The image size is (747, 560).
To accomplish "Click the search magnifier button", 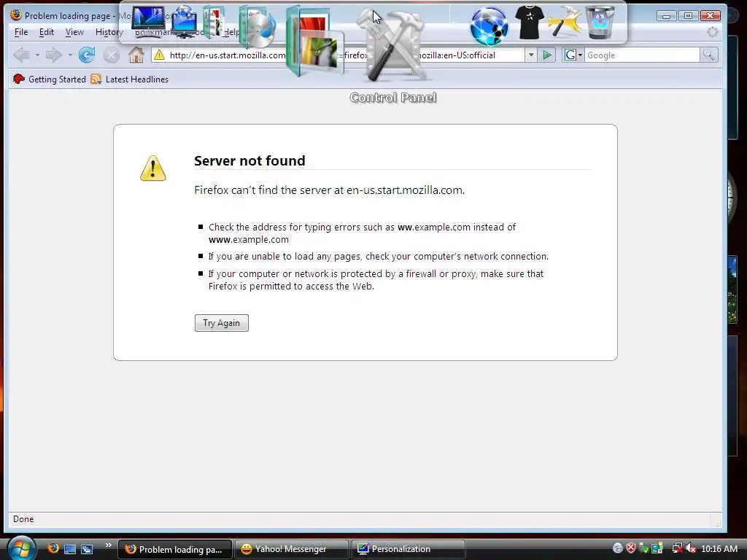I will tap(709, 55).
